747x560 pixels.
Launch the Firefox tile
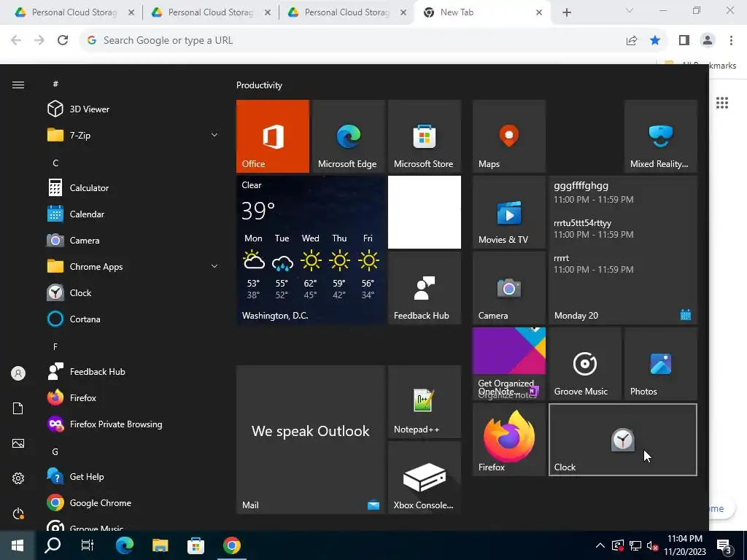pyautogui.click(x=508, y=440)
